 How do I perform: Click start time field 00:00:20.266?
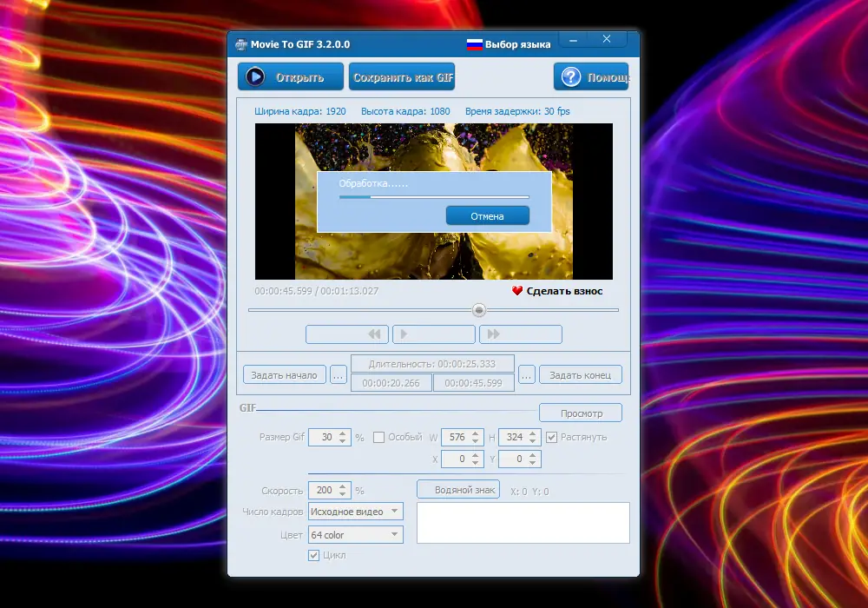tap(391, 383)
